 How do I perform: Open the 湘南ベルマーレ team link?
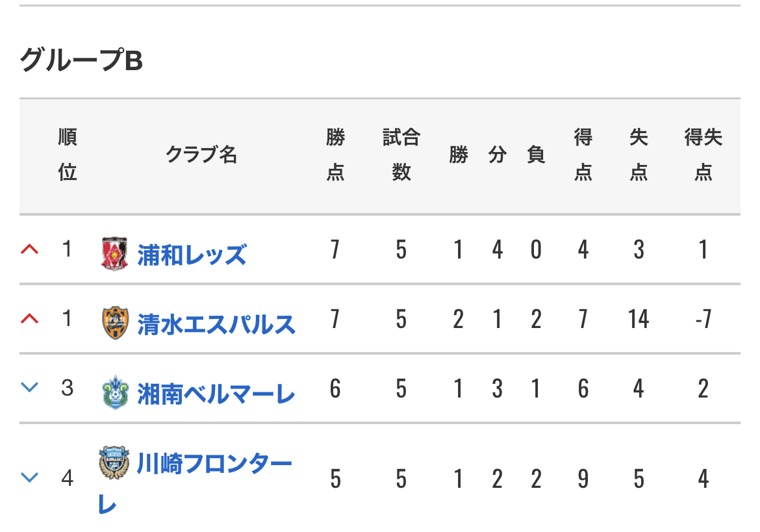point(216,394)
